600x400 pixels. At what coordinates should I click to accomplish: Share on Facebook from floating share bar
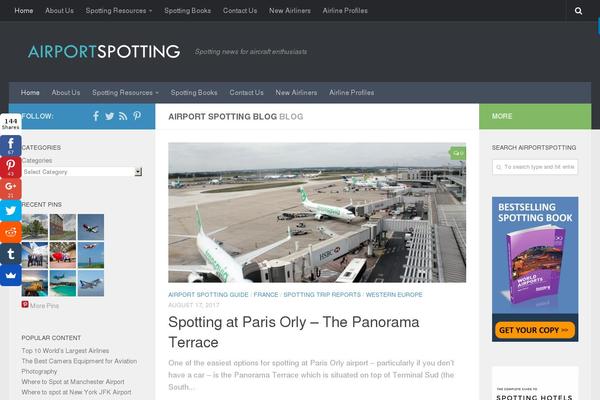coord(11,145)
